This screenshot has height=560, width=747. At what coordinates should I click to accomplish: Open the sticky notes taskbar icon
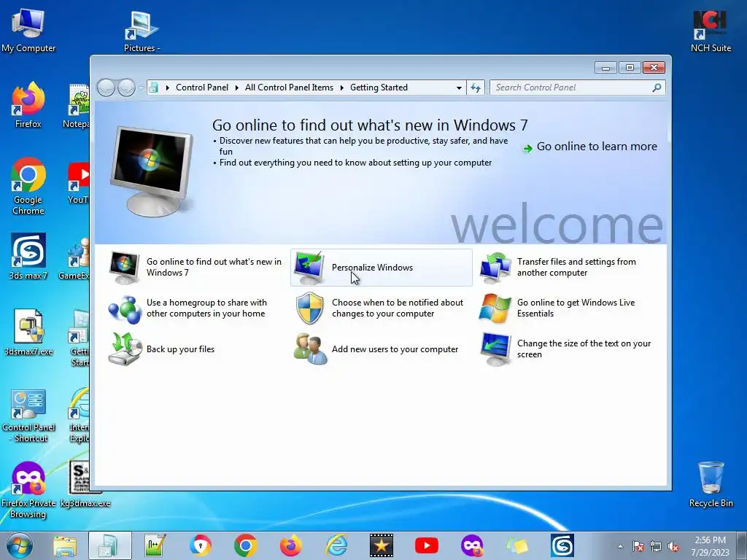pos(517,545)
